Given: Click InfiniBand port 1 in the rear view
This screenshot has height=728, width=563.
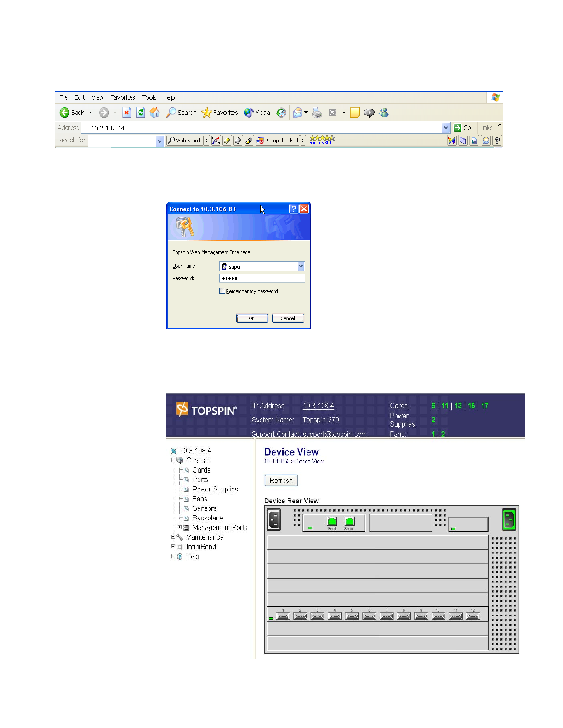Looking at the screenshot, I should [283, 616].
